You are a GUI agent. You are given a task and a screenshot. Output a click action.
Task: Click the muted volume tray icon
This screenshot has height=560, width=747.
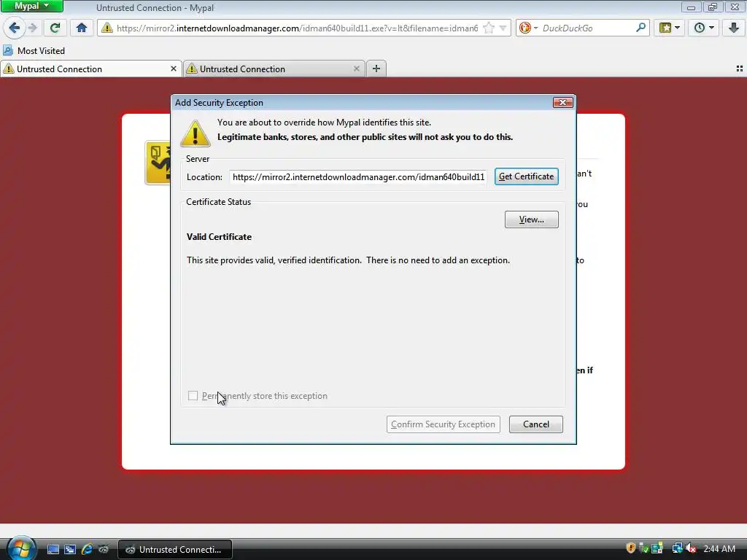pyautogui.click(x=691, y=548)
